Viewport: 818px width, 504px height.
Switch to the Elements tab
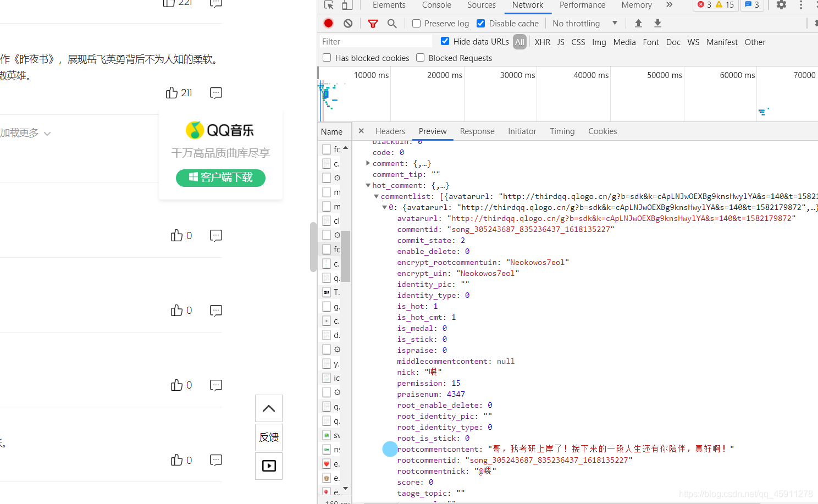389,5
